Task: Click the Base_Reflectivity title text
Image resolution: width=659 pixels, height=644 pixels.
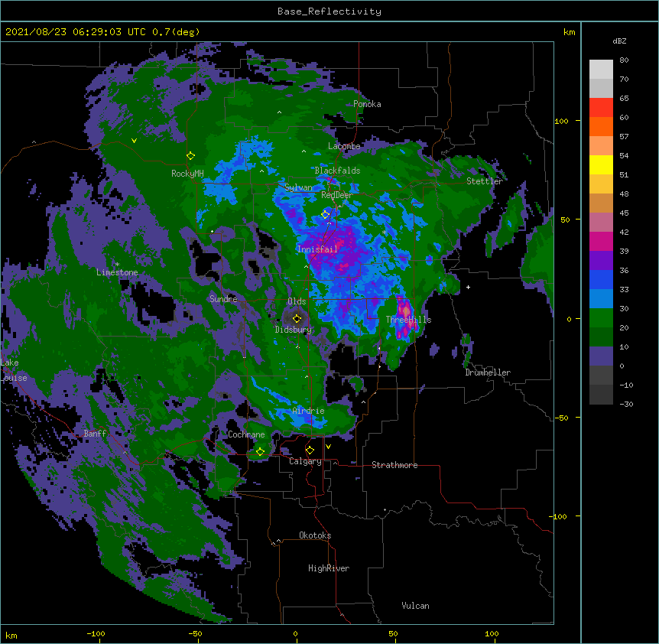Action: click(329, 11)
